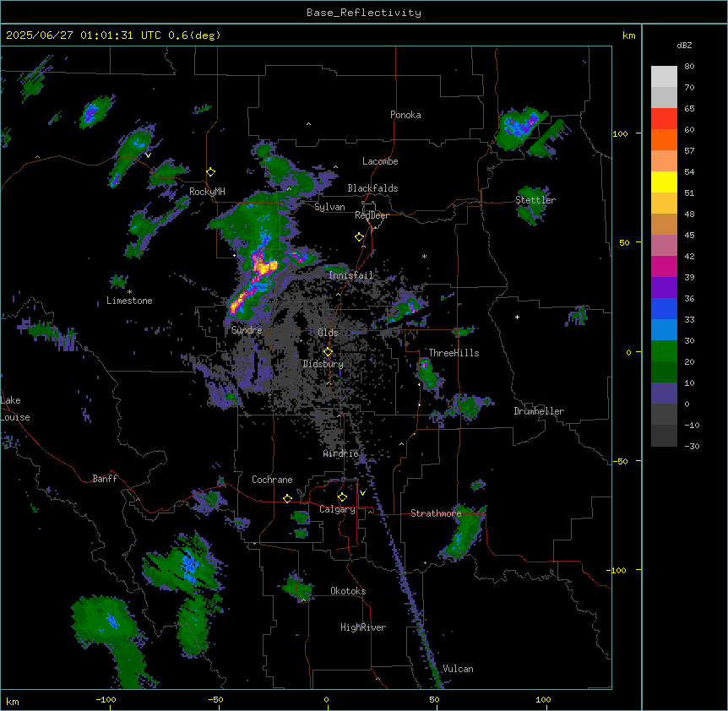Viewport: 728px width, 711px height.
Task: Click the Olds city label
Action: [328, 333]
